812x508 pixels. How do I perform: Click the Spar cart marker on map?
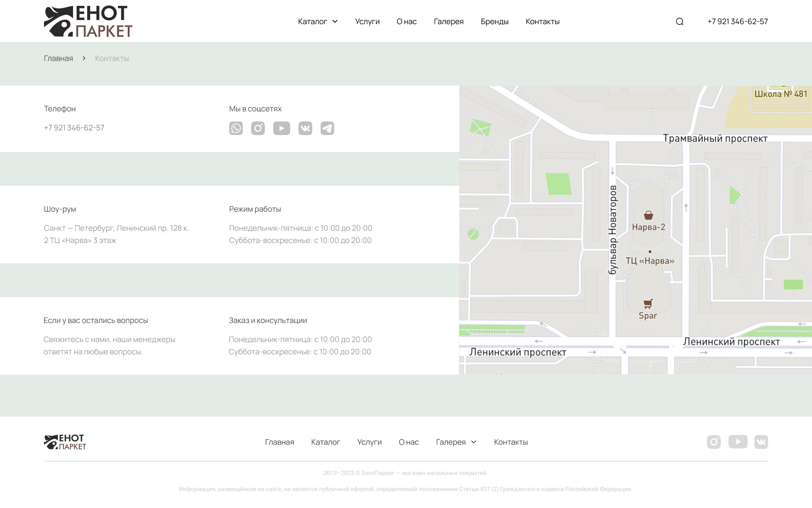tap(648, 304)
